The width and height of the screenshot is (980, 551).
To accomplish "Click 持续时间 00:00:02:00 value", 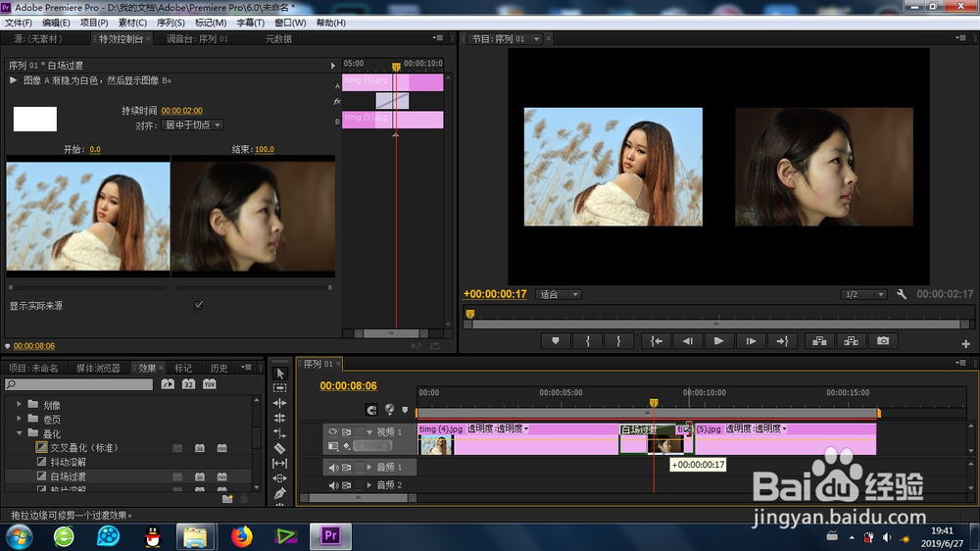I will pos(182,111).
